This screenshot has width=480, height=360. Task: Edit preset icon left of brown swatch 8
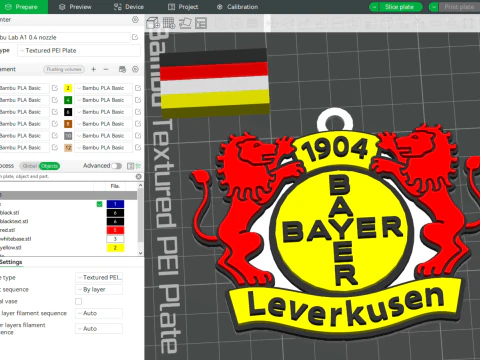pos(55,124)
